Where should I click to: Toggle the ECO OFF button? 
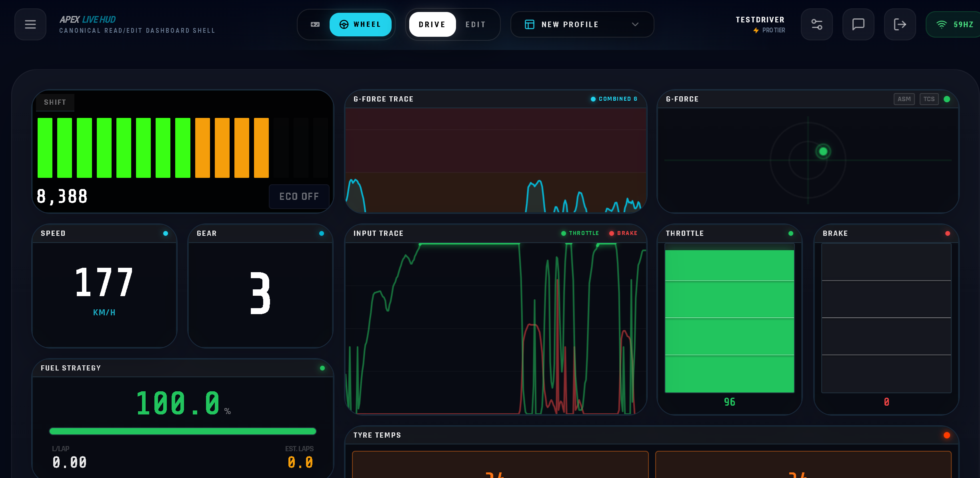coord(299,196)
